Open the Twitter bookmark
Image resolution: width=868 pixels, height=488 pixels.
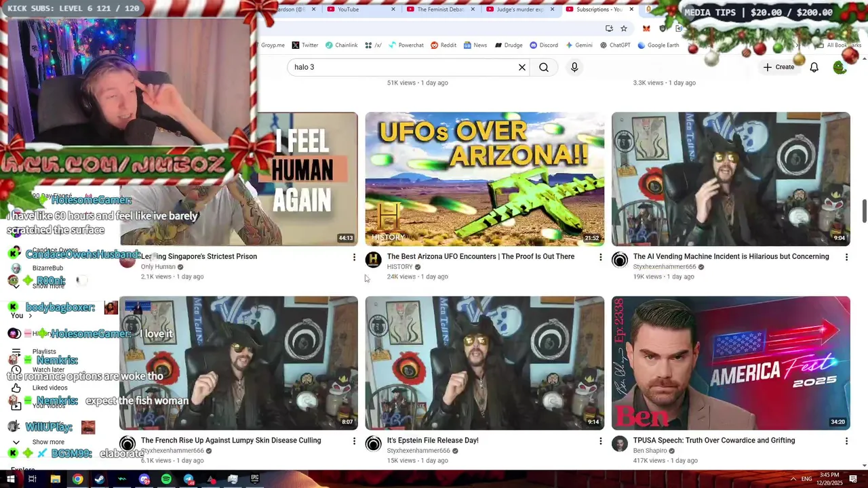[304, 45]
